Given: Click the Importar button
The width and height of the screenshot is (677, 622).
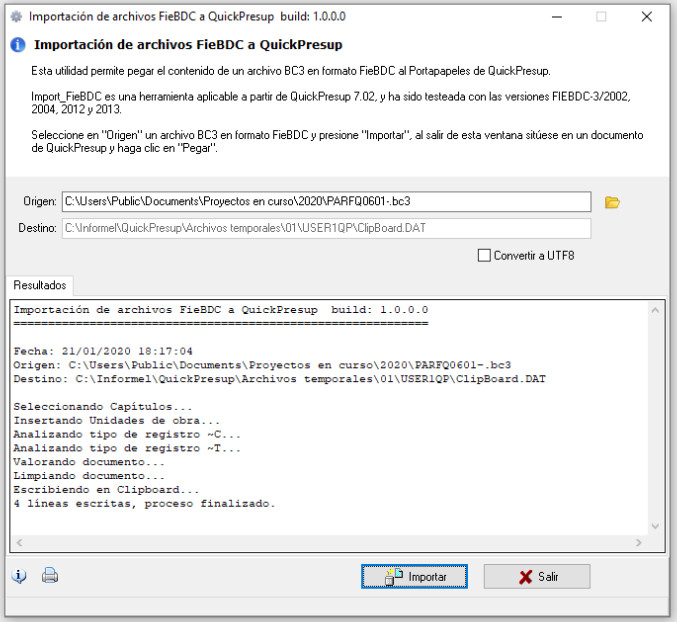Looking at the screenshot, I should tap(414, 576).
